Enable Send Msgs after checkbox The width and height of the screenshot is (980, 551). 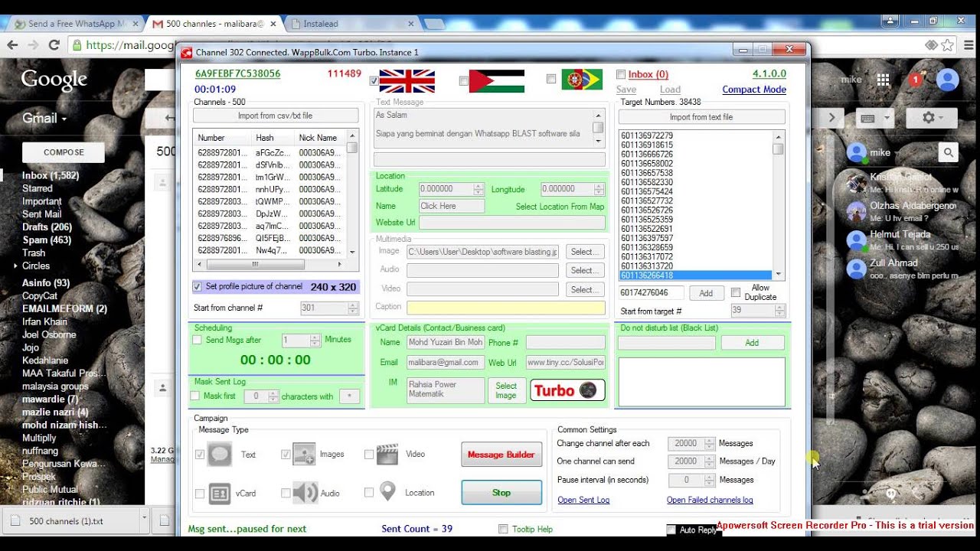198,340
